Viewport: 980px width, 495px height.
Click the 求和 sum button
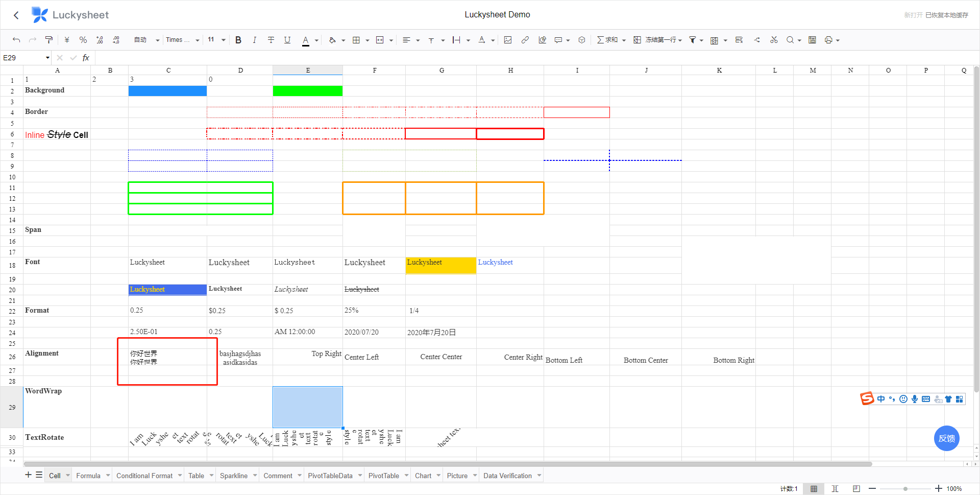pyautogui.click(x=607, y=40)
